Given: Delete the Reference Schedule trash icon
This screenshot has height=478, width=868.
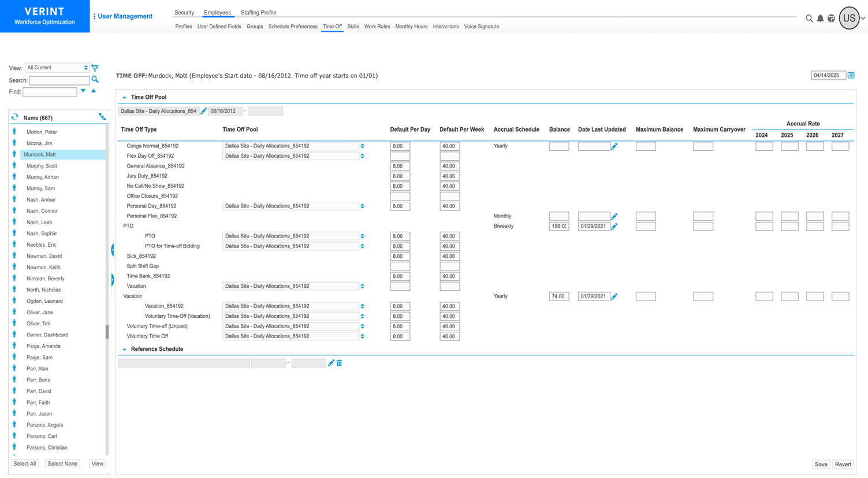Looking at the screenshot, I should 340,363.
